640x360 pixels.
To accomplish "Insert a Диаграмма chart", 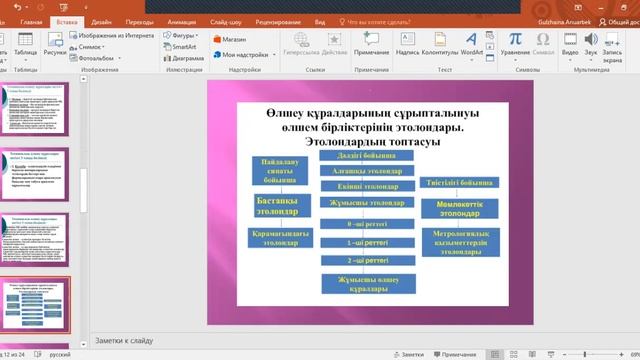I will pyautogui.click(x=184, y=58).
